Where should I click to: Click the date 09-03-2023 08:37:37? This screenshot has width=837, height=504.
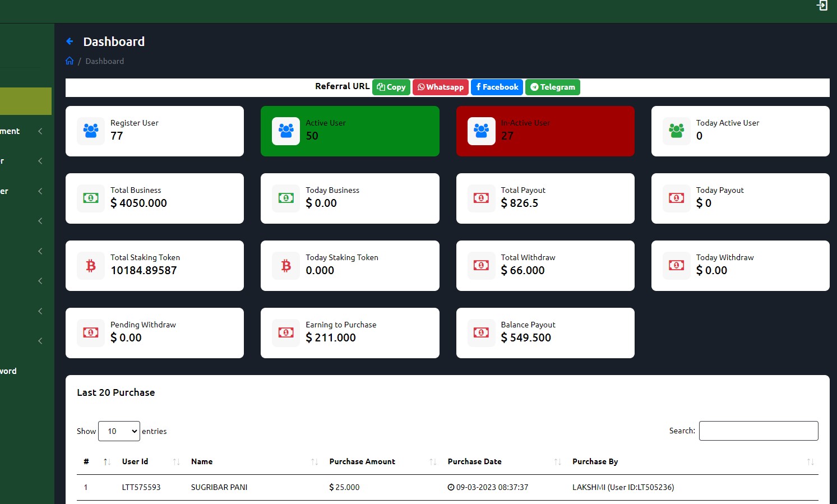click(488, 487)
